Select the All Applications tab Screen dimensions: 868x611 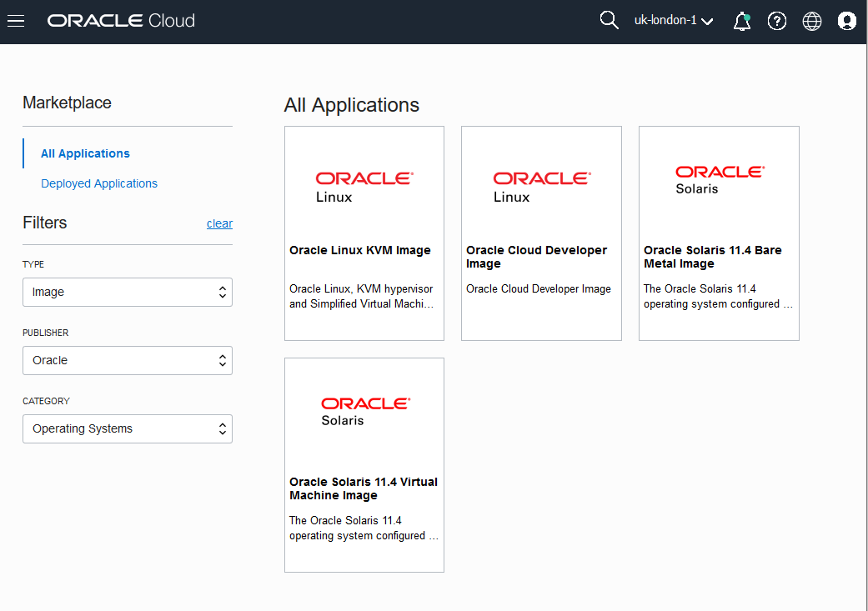point(85,153)
